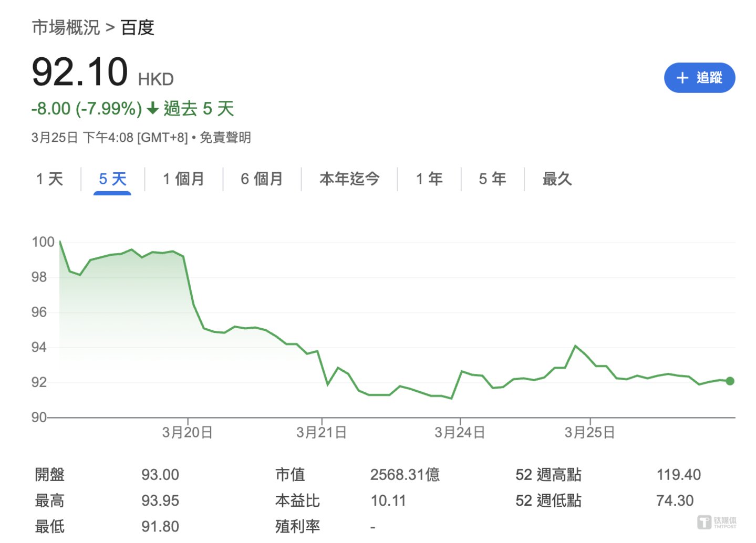
Task: Select the 5 天 range tab
Action: click(112, 179)
